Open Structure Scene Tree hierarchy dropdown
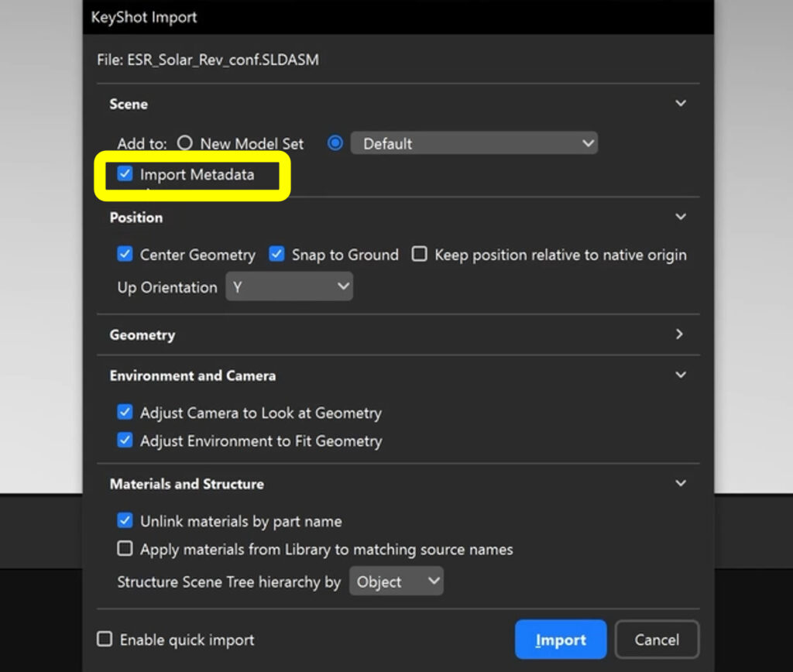Viewport: 793px width, 672px height. tap(396, 581)
